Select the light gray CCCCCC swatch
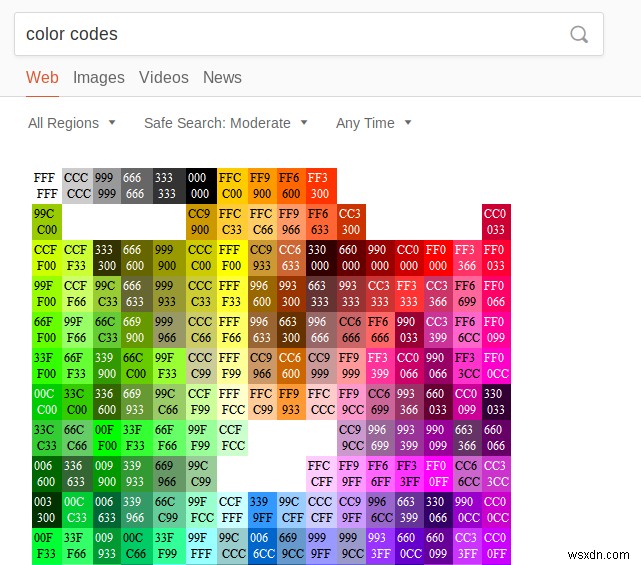 (x=77, y=186)
